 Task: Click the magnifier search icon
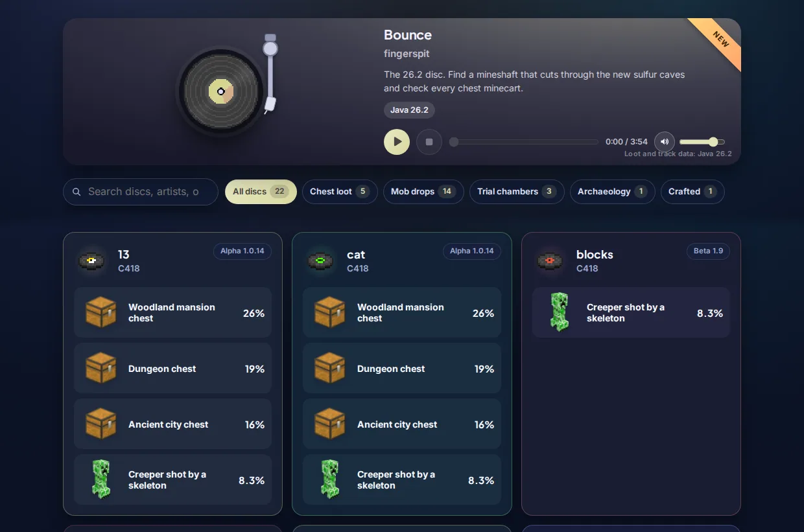[x=77, y=192]
